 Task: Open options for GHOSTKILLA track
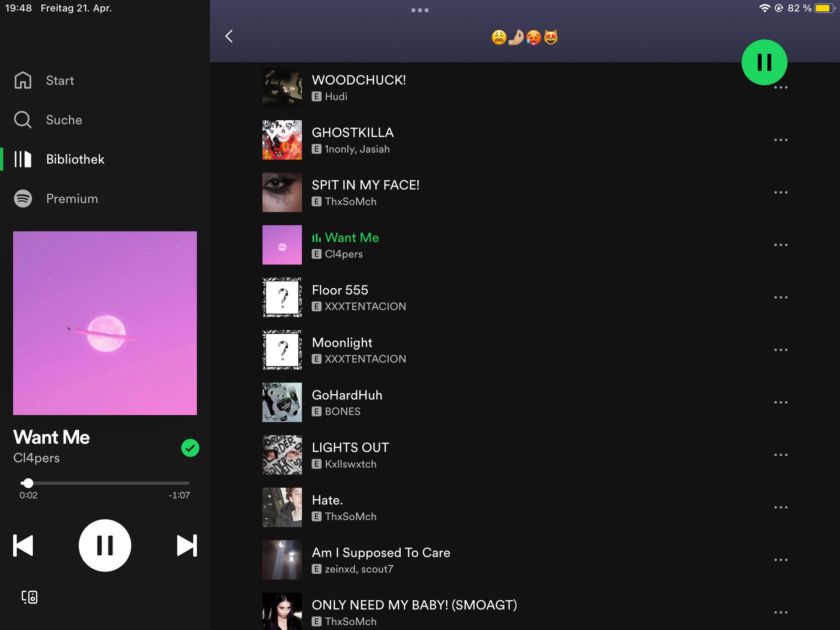point(780,140)
